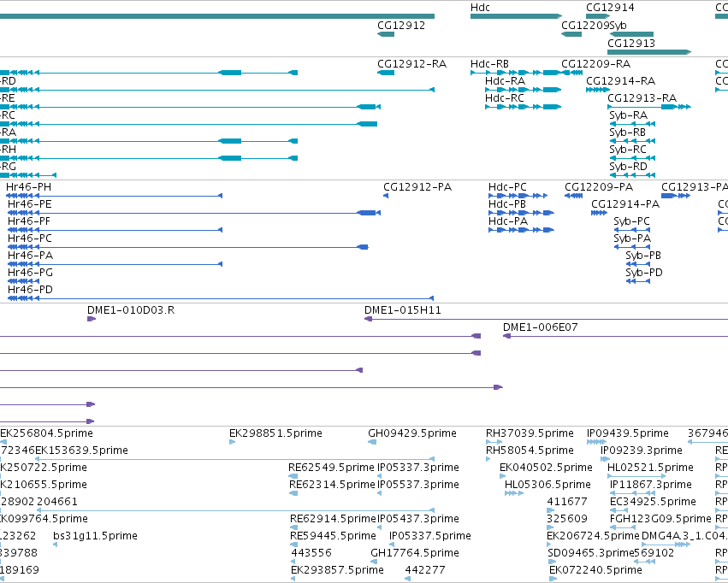Select the Syb-PB protein label
Viewport: 728px width, 583px height.
coord(643,256)
